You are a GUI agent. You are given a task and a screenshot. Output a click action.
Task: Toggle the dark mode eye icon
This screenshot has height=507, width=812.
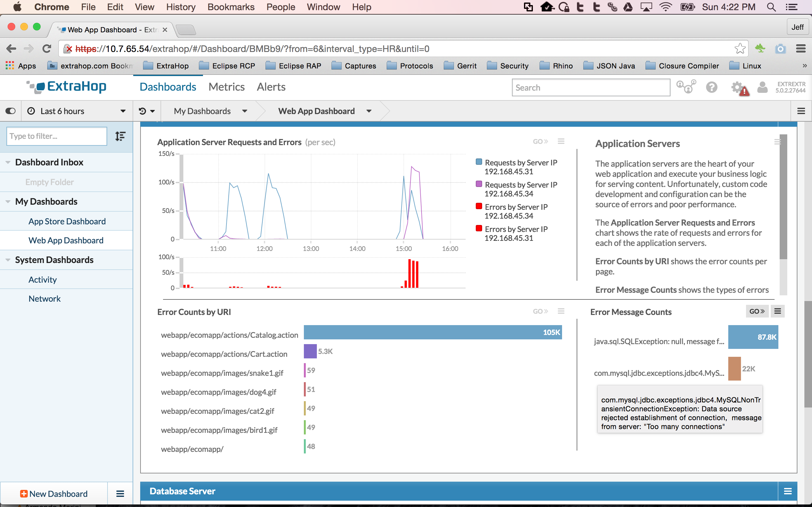pos(10,111)
